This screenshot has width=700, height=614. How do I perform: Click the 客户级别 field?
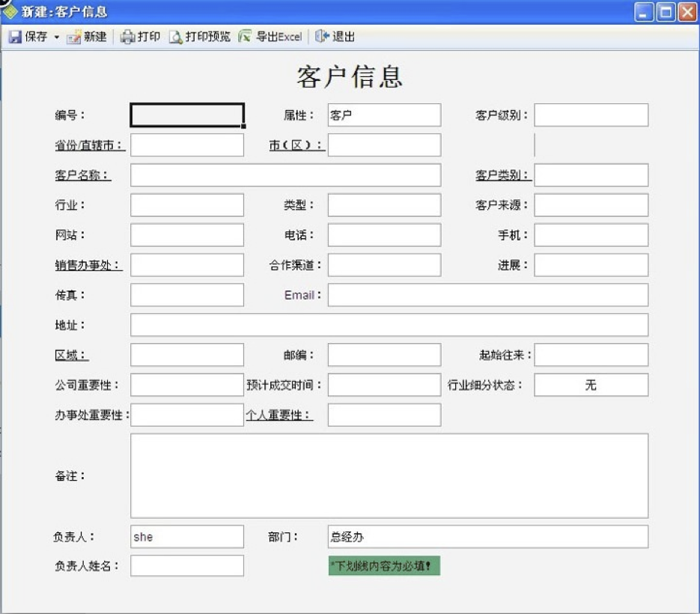pyautogui.click(x=591, y=115)
